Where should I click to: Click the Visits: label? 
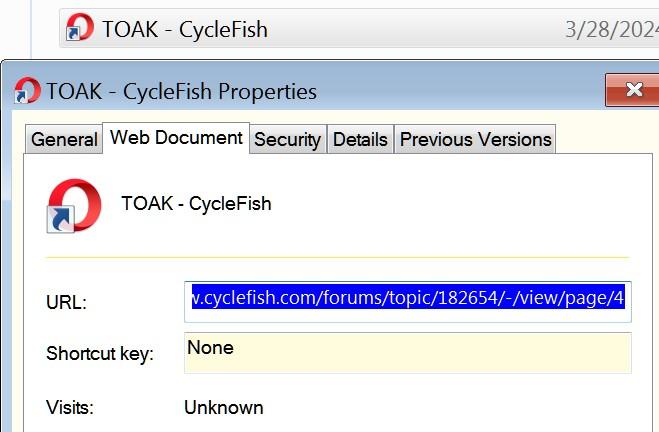[70, 407]
